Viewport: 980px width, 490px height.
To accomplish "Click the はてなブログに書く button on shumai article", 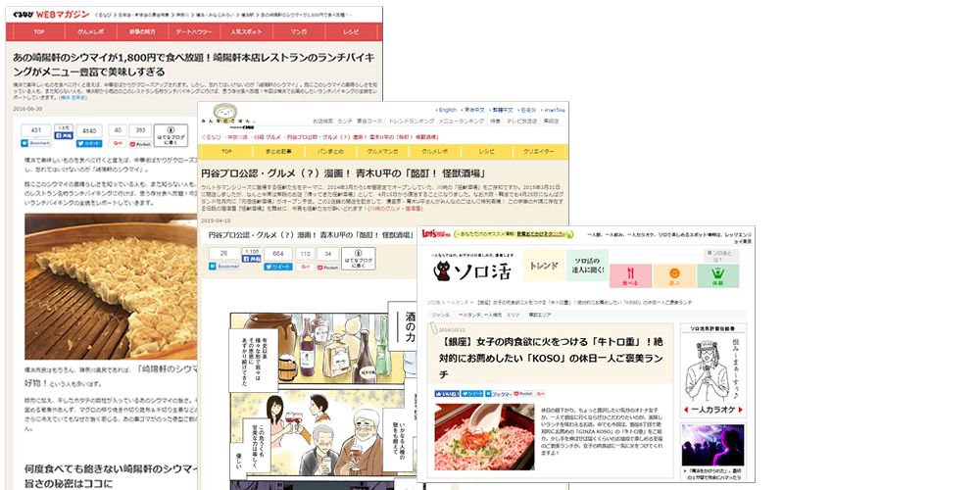I will pos(171,136).
